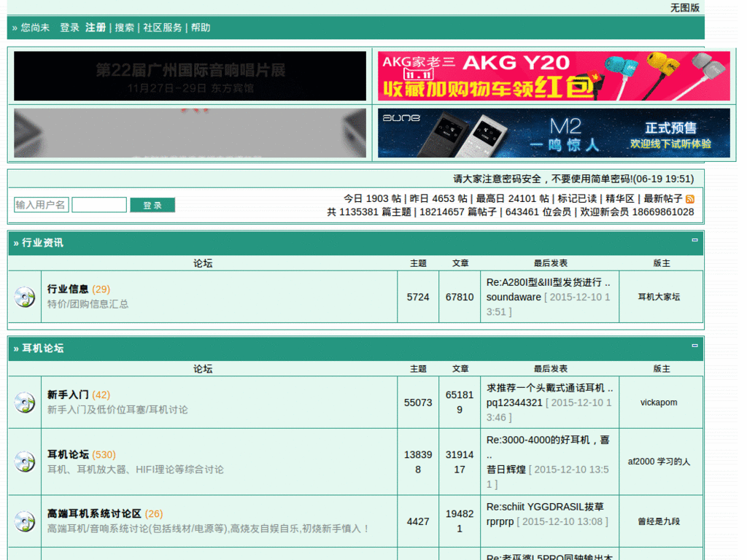Open the password security announcement

(x=573, y=179)
